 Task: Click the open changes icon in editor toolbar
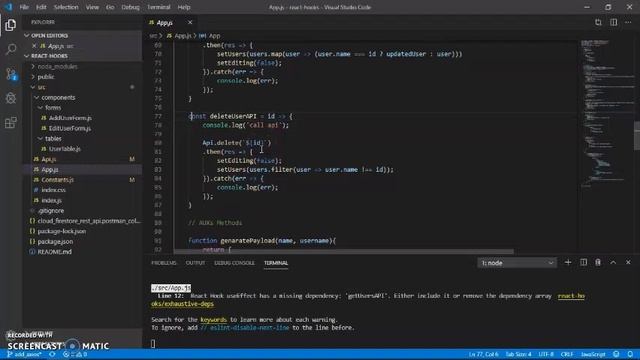(598, 22)
